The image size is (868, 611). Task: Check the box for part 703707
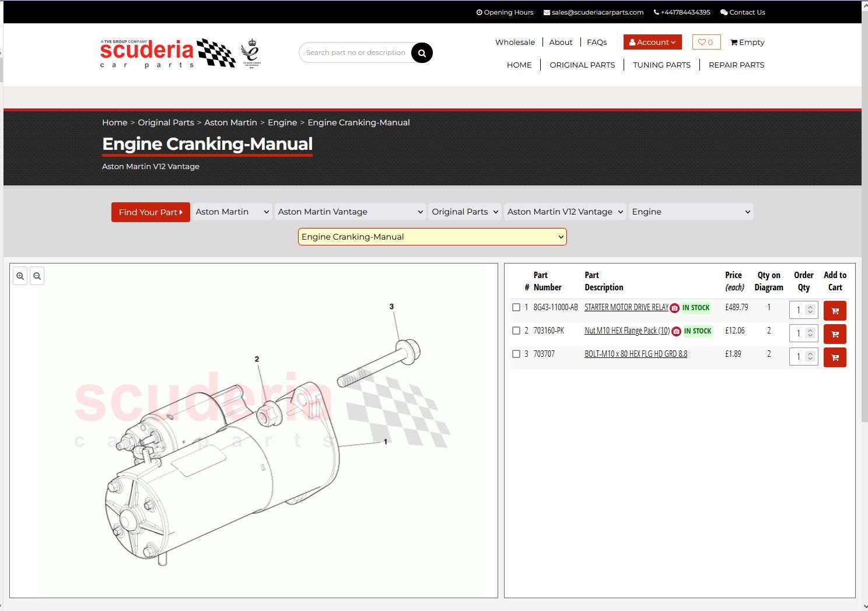pos(516,354)
